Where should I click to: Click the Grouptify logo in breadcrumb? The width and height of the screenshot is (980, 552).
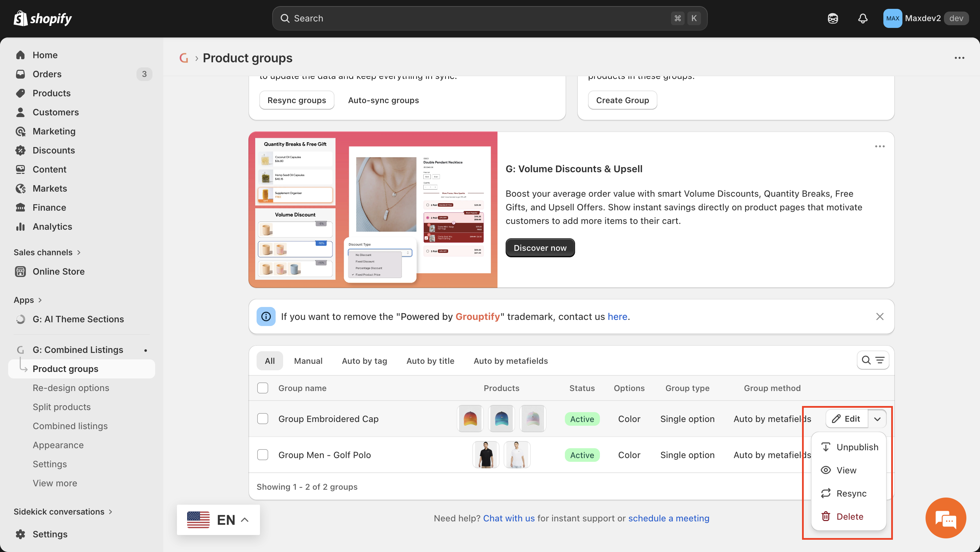[x=184, y=58]
